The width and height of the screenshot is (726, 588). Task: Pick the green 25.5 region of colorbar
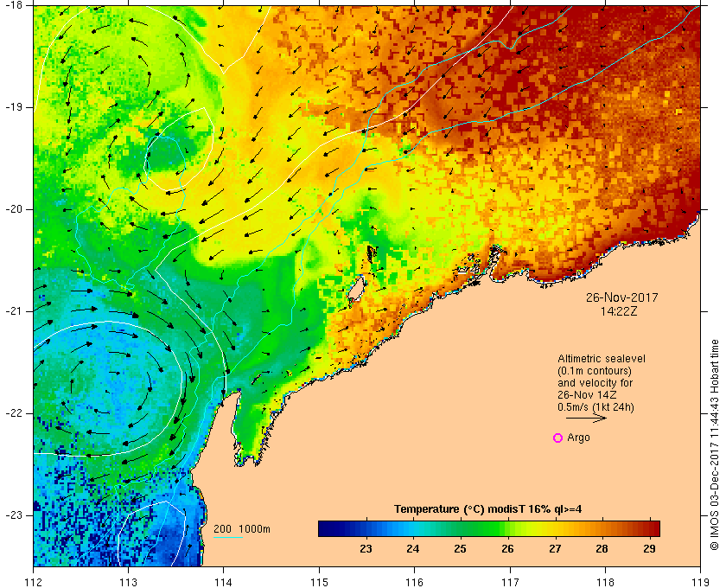(x=484, y=528)
